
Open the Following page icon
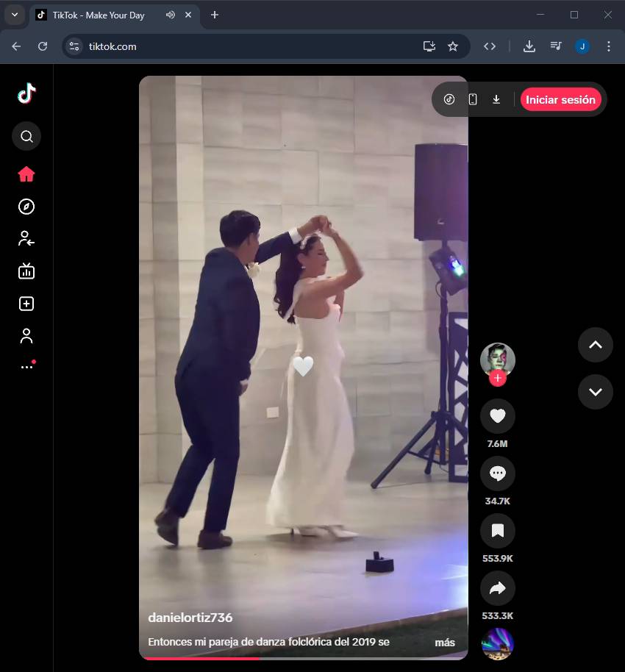(x=26, y=238)
